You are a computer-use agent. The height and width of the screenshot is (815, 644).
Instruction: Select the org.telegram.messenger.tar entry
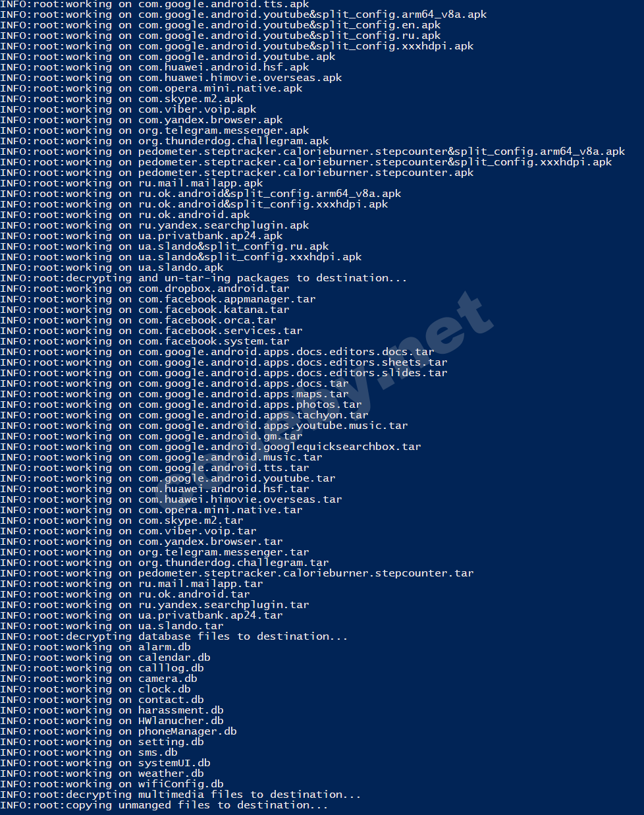[155, 552]
